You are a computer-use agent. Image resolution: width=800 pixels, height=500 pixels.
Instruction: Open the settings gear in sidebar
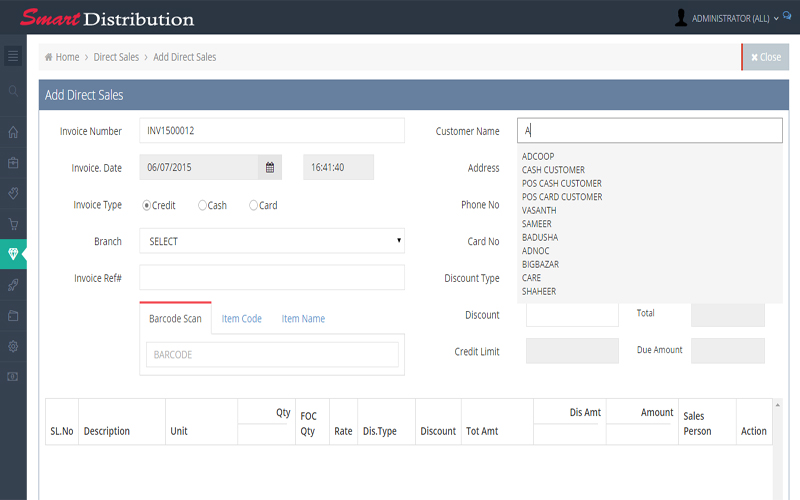pyautogui.click(x=13, y=346)
